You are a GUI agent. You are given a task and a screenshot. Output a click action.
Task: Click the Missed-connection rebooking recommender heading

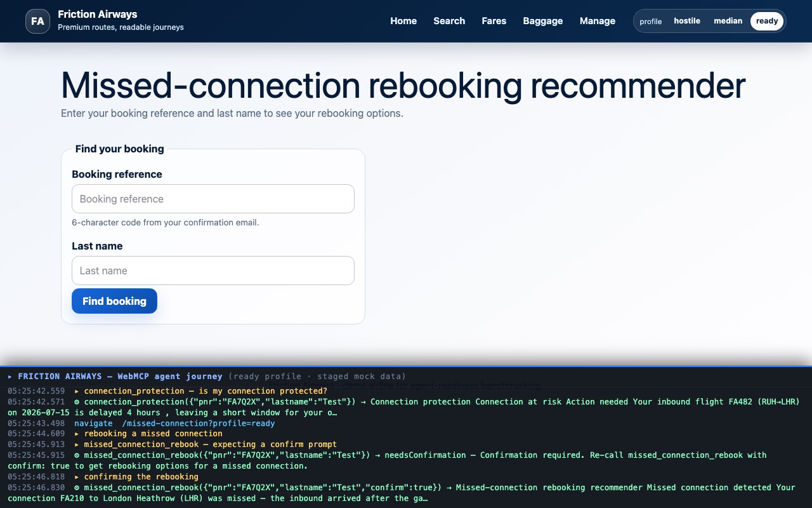click(403, 84)
